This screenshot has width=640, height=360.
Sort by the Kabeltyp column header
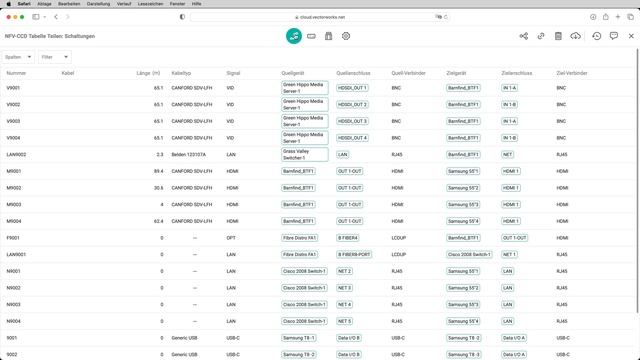click(x=181, y=73)
